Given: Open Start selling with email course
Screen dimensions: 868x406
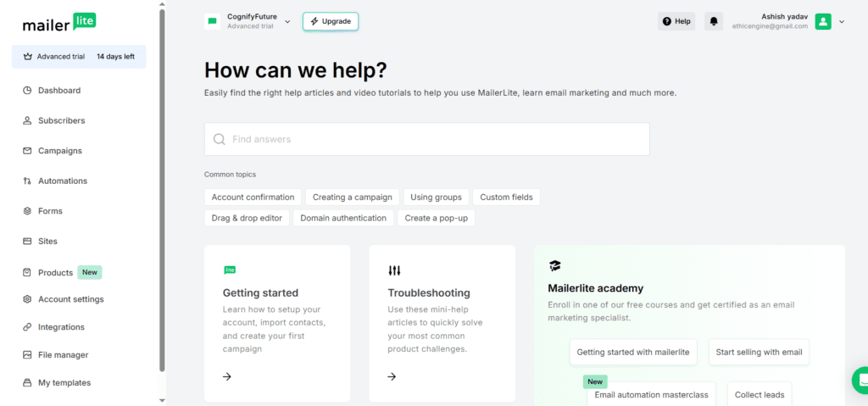Looking at the screenshot, I should coord(759,353).
